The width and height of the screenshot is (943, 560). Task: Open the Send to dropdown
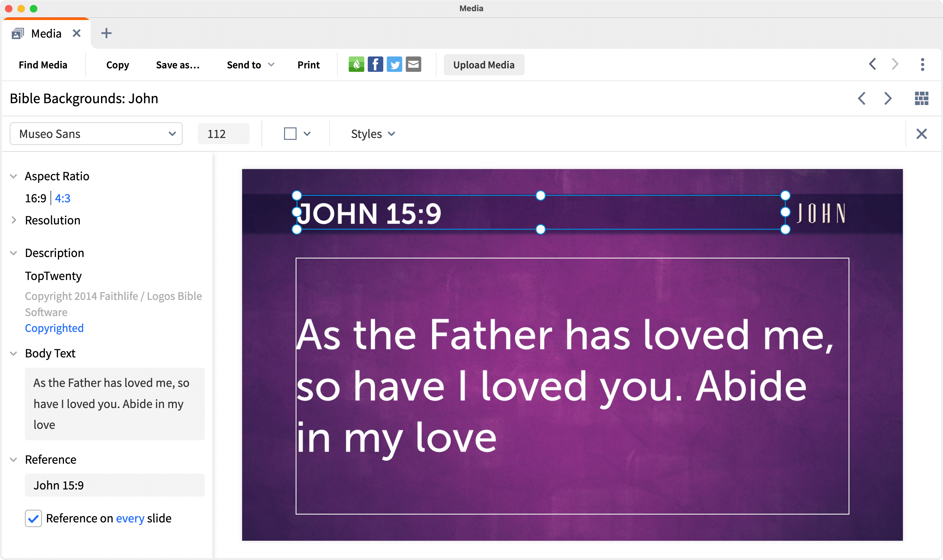point(250,65)
